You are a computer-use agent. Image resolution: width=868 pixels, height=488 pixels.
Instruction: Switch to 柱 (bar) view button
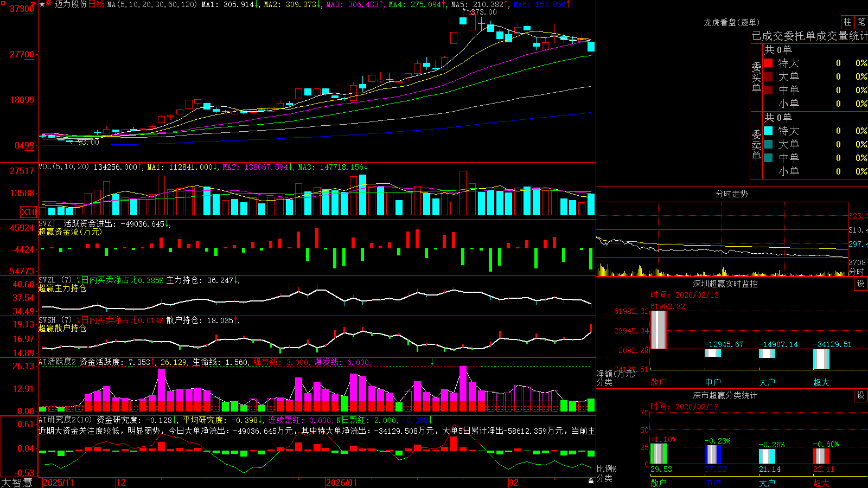point(847,22)
